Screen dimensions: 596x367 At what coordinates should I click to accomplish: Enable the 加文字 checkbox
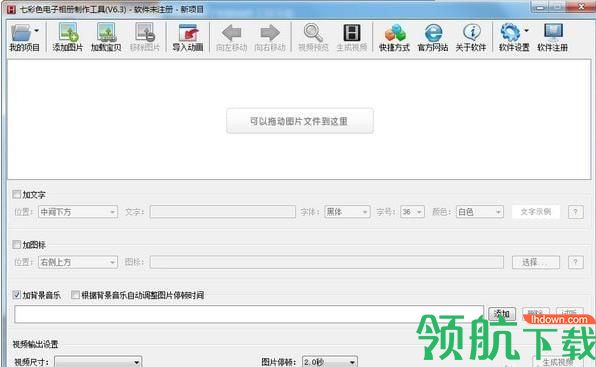pyautogui.click(x=17, y=195)
